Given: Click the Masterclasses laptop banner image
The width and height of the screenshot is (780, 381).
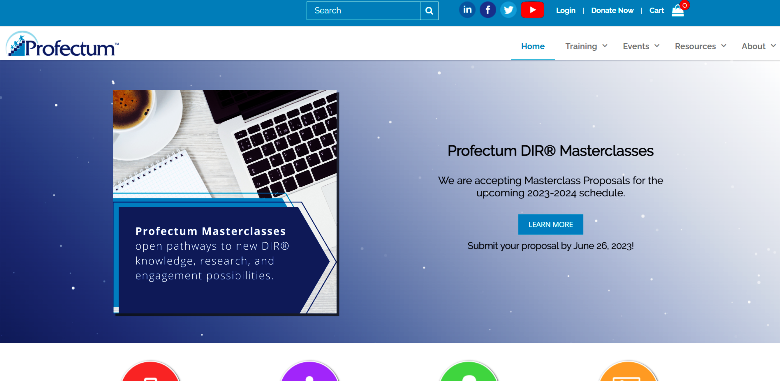Looking at the screenshot, I should tap(225, 202).
